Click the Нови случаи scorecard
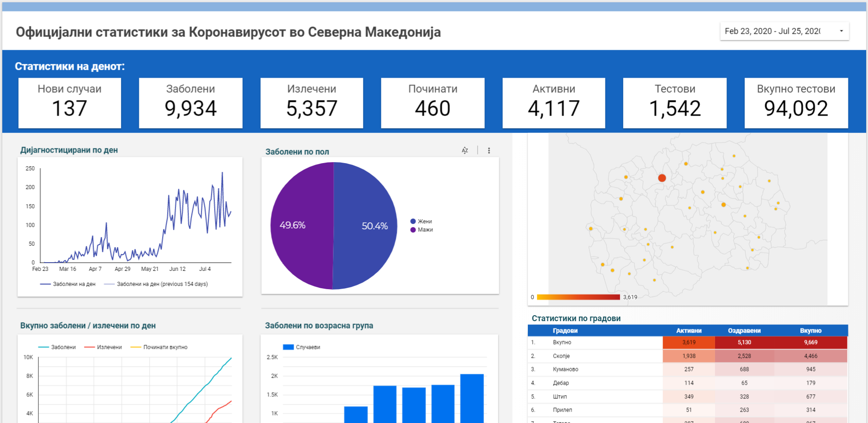868x423 pixels. pos(69,103)
